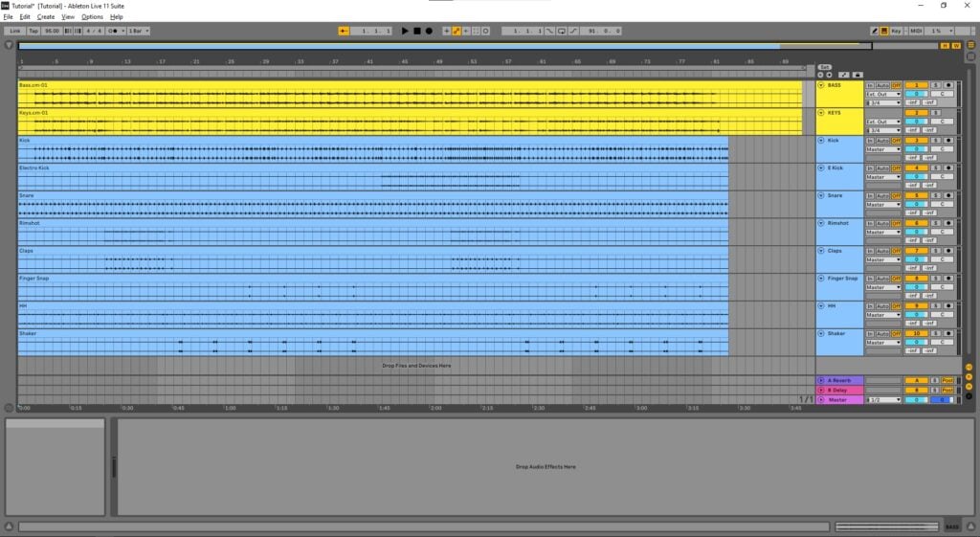Open KEYS track 3/4 channel dropdown
The width and height of the screenshot is (980, 537).
click(883, 130)
